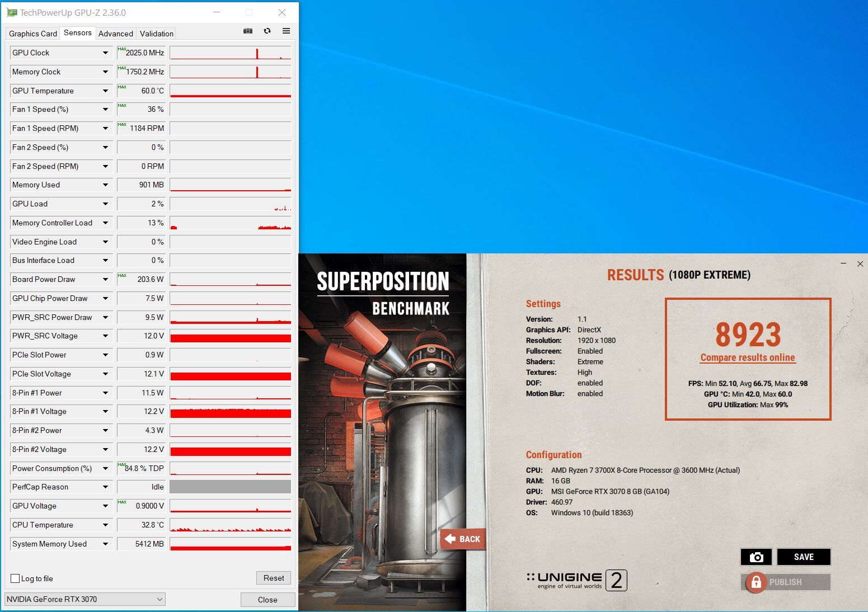Viewport: 868px width, 612px height.
Task: Open Power Consumption (%) dropdown
Action: pos(105,468)
